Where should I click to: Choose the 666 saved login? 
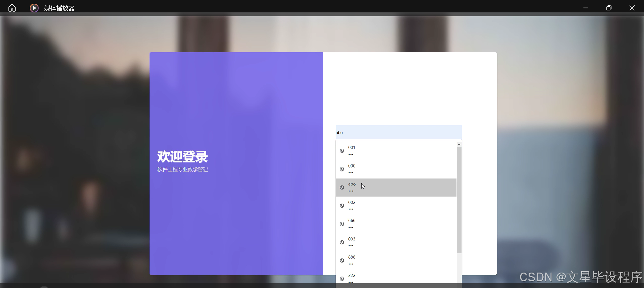click(x=396, y=224)
